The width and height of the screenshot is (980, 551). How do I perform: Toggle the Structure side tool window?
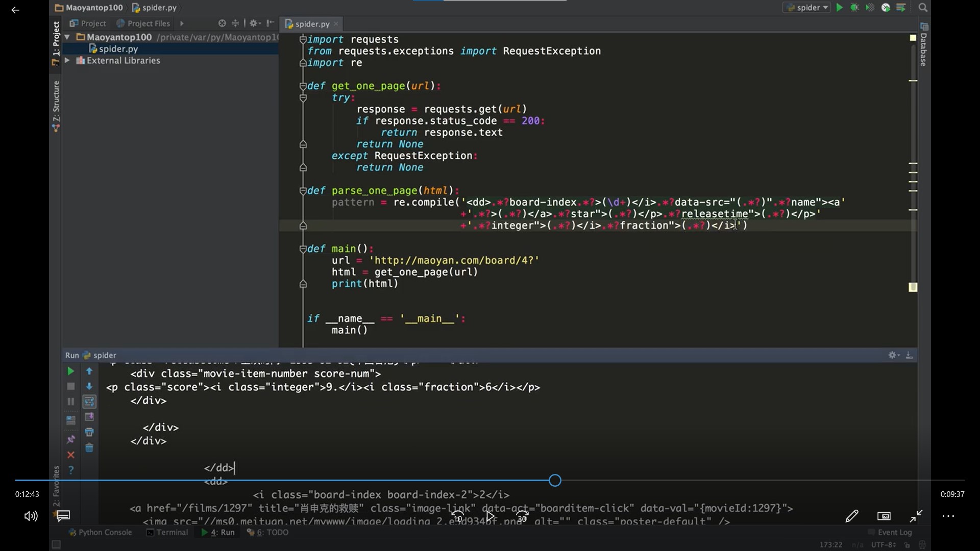56,107
